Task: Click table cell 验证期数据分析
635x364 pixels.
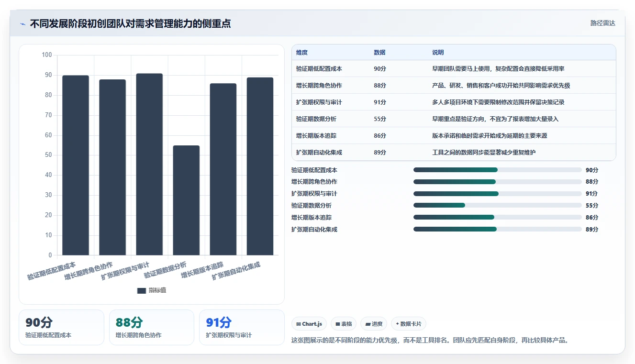Action: point(316,119)
